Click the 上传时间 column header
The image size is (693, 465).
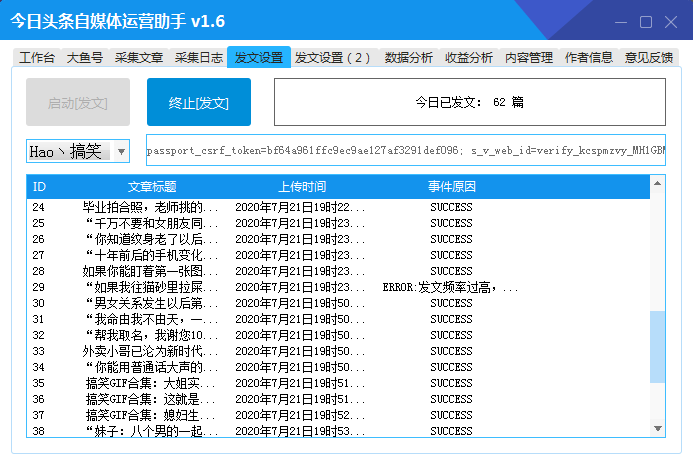click(302, 187)
